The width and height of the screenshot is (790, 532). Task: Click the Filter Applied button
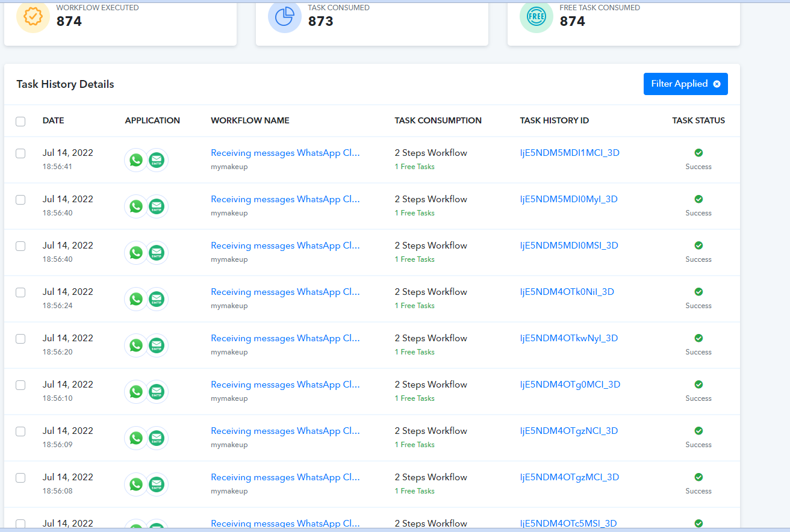click(686, 84)
